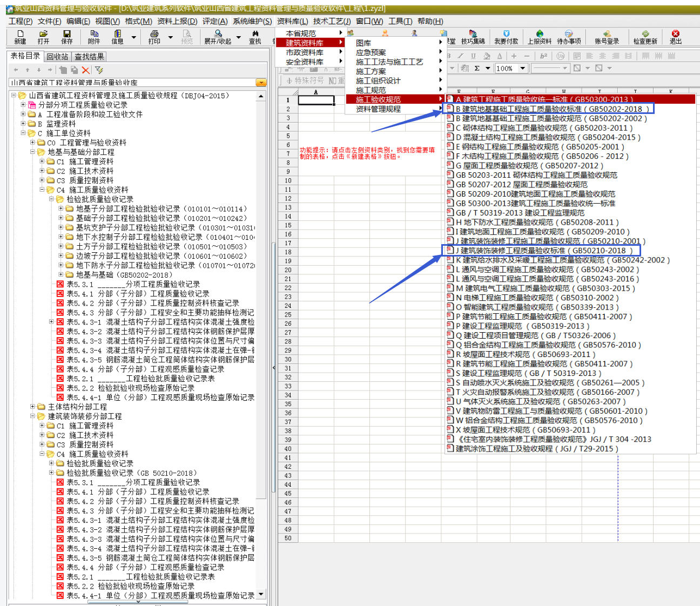
Task: Open the 工程(P) menu
Action: 21,21
